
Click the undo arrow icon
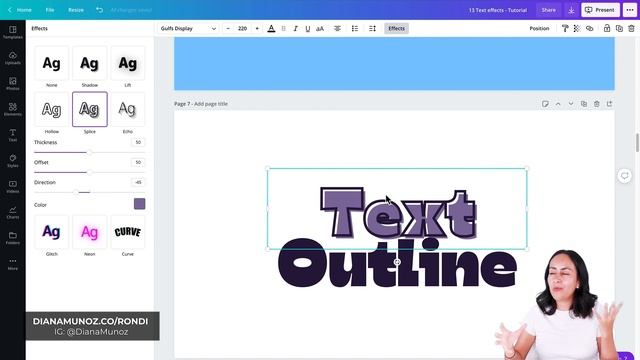point(99,10)
